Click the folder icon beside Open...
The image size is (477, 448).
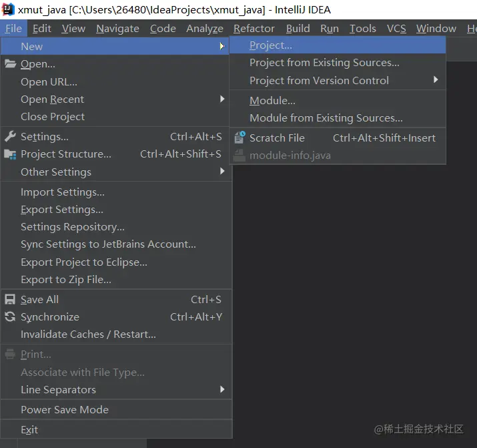(x=11, y=63)
